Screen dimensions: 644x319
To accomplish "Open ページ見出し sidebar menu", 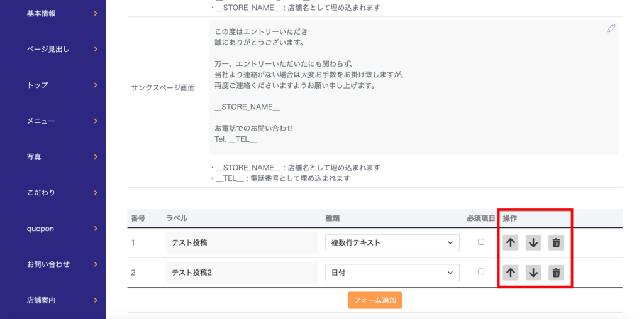I will click(x=52, y=49).
